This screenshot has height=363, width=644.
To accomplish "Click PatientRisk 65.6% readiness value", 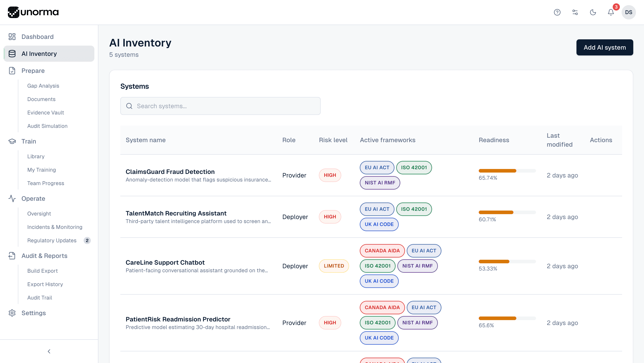I will pyautogui.click(x=486, y=325).
